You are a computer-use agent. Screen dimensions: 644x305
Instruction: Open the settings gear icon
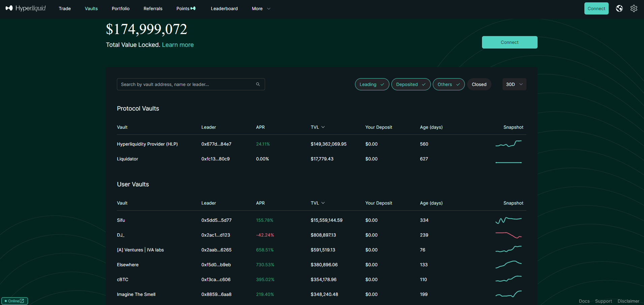point(634,8)
